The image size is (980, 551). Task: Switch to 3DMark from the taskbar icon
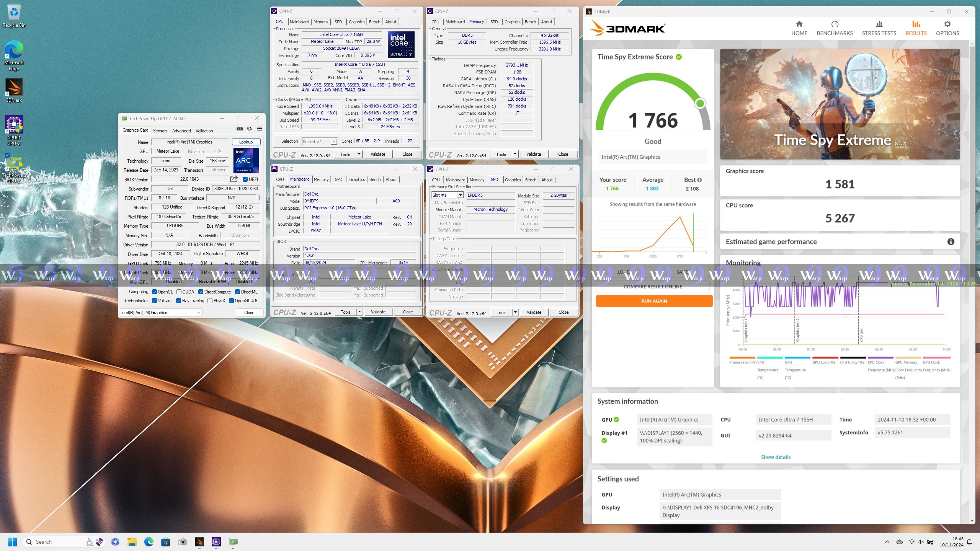click(x=199, y=542)
